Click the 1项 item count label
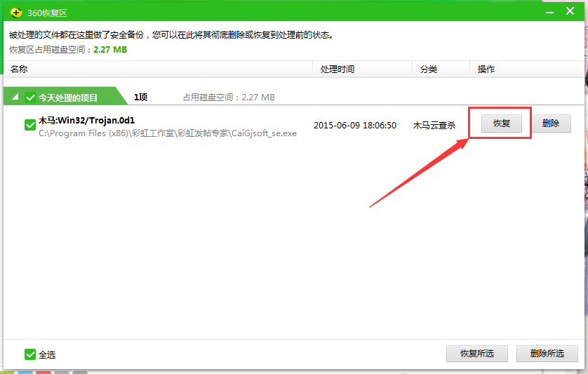588x374 pixels. [x=140, y=97]
